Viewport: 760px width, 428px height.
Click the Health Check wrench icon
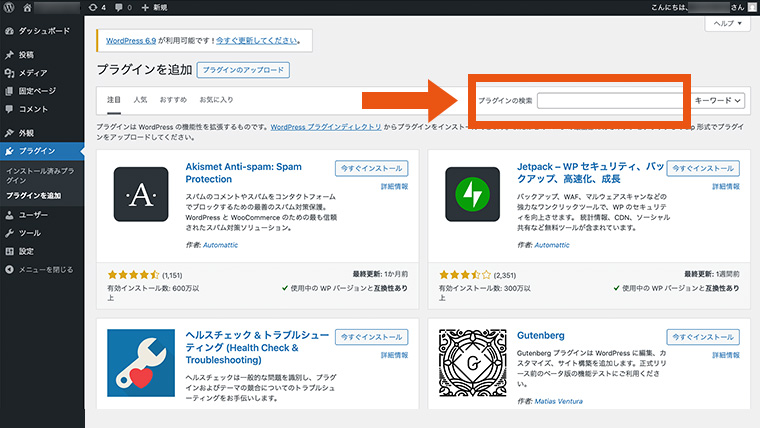pyautogui.click(x=140, y=365)
